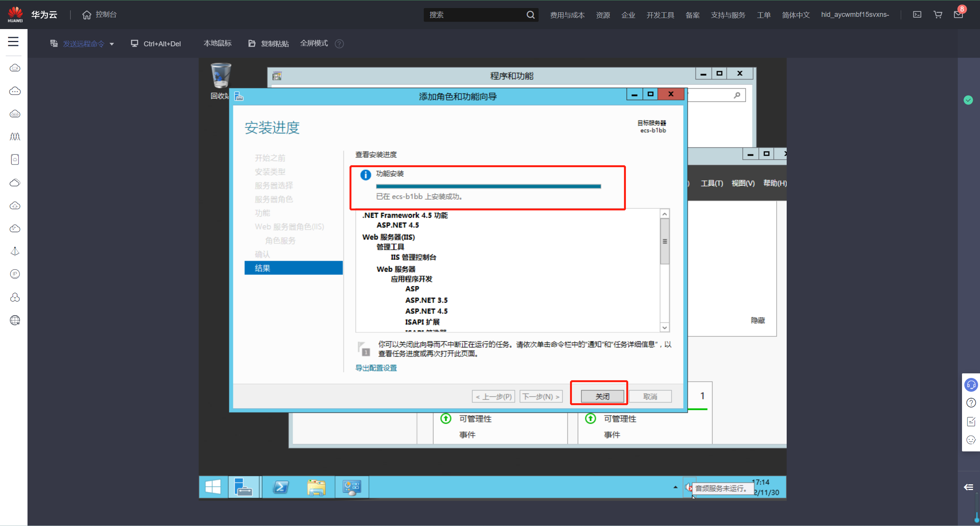
Task: Click the 功能安装 info icon
Action: click(x=366, y=175)
